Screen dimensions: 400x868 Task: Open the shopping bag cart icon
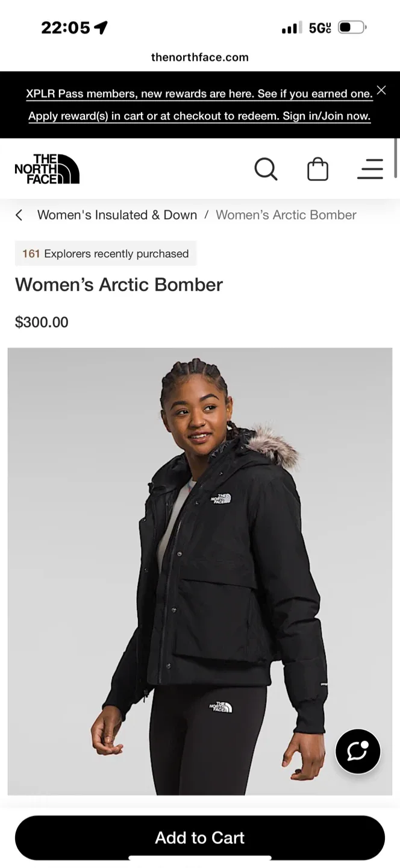(x=317, y=169)
